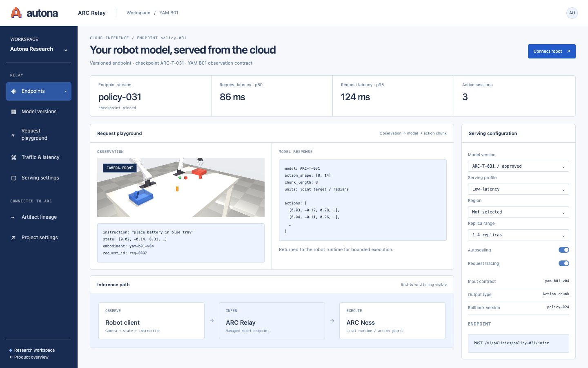Click the Artifact lineage icon
The width and height of the screenshot is (588, 368).
pos(13,217)
